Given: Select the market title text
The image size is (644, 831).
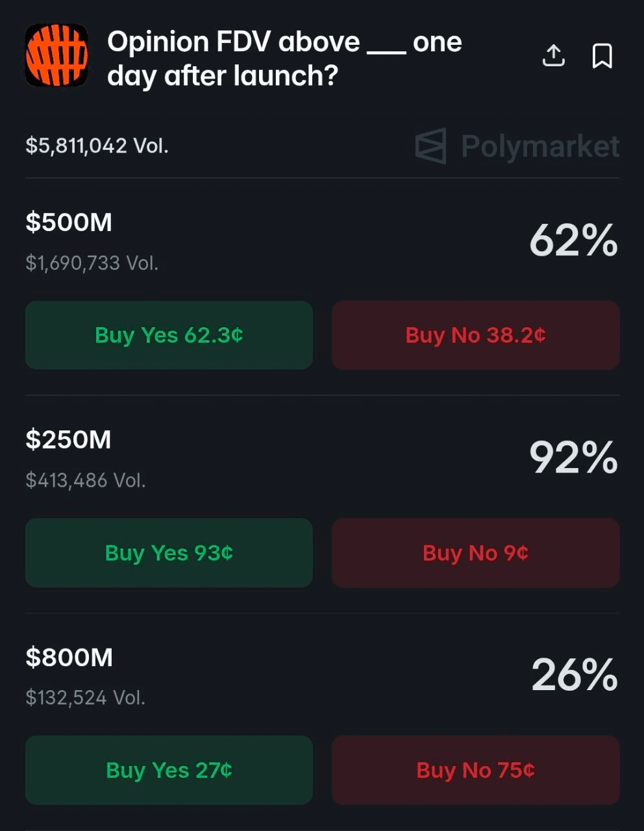Looking at the screenshot, I should click(284, 58).
